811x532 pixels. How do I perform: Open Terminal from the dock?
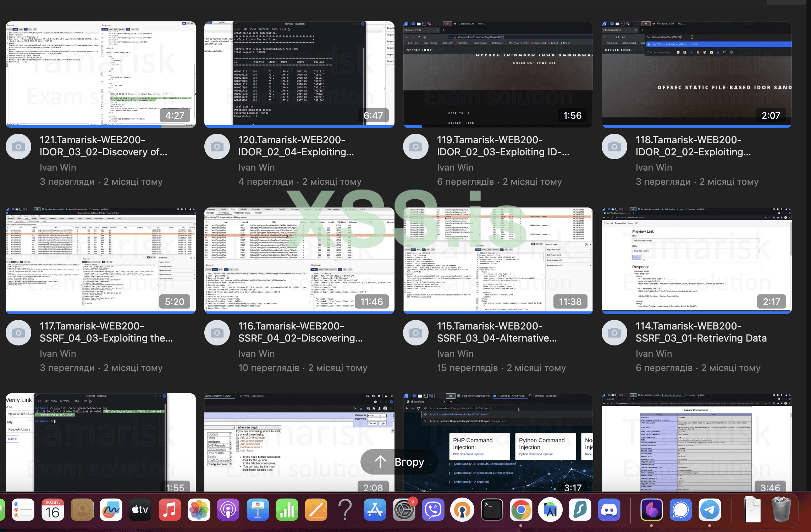(x=492, y=510)
